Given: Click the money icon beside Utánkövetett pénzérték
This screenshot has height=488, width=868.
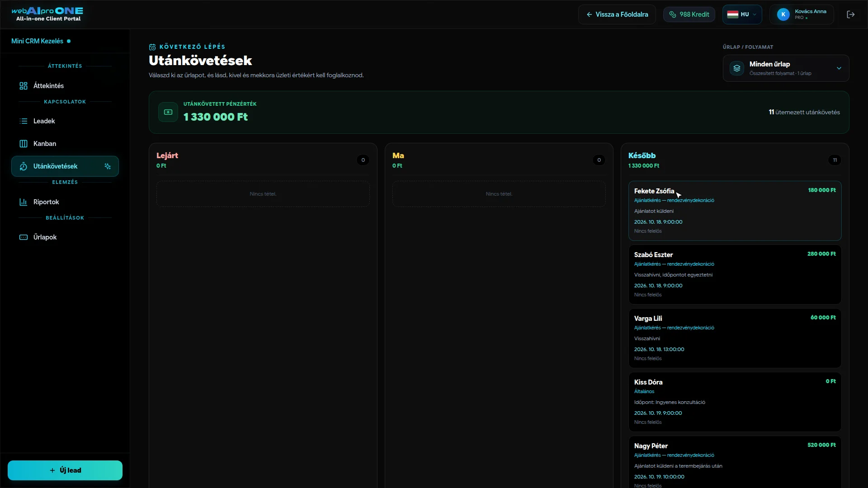Looking at the screenshot, I should pyautogui.click(x=168, y=112).
